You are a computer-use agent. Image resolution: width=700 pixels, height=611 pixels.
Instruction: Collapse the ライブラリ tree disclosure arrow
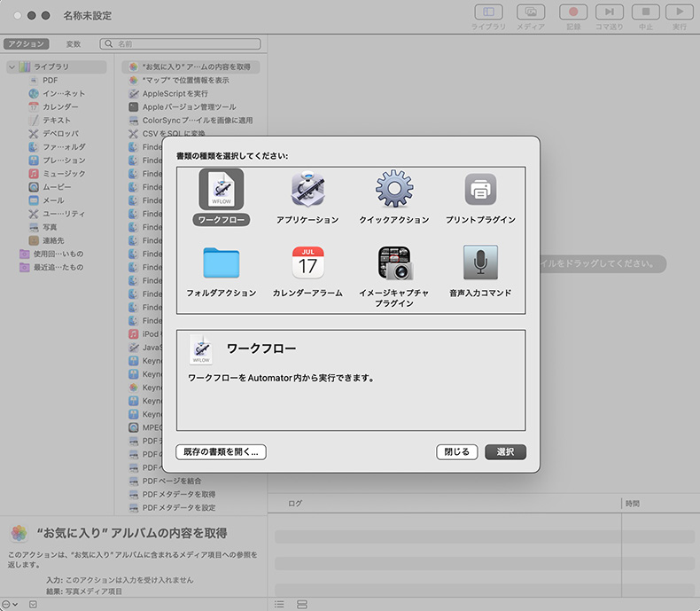[x=12, y=67]
